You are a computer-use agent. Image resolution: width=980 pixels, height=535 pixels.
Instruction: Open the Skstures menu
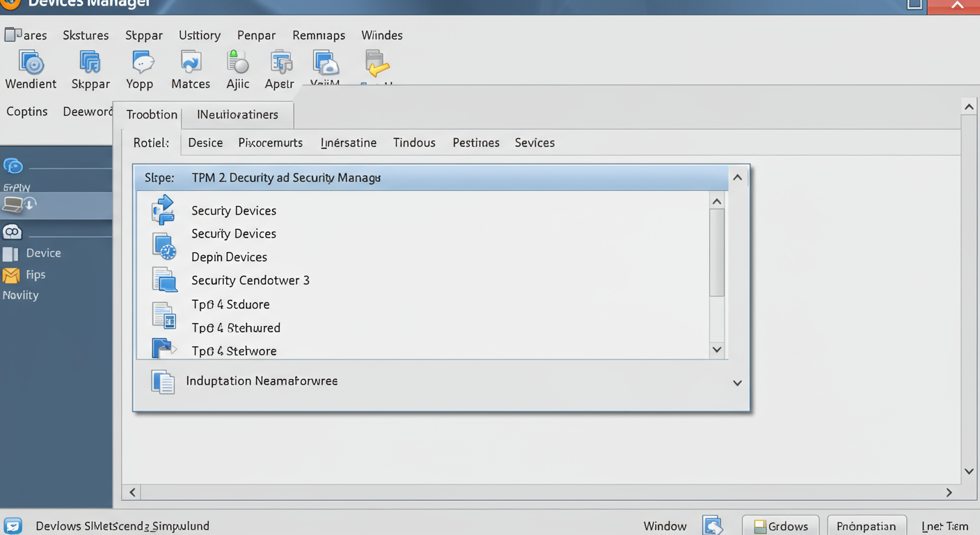pyautogui.click(x=86, y=35)
